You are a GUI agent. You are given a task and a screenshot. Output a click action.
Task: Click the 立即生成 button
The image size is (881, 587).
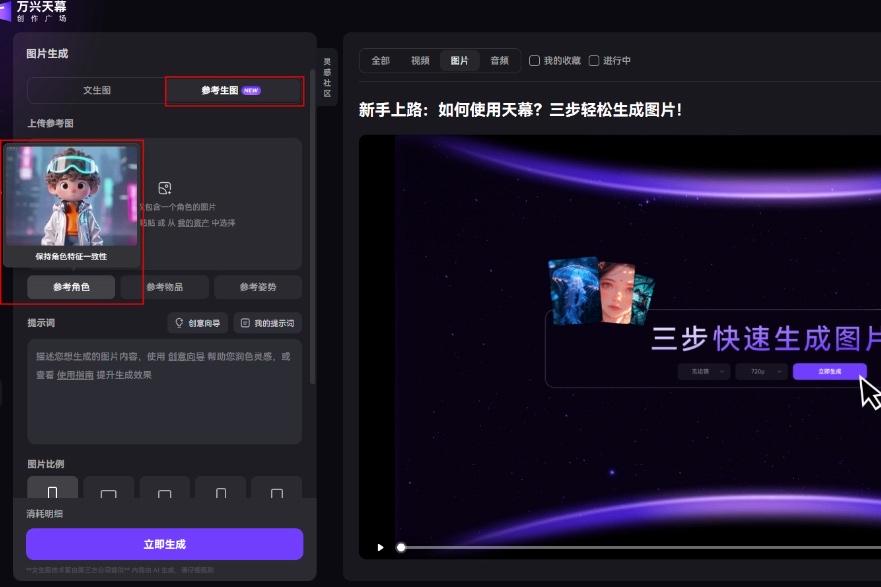(165, 544)
